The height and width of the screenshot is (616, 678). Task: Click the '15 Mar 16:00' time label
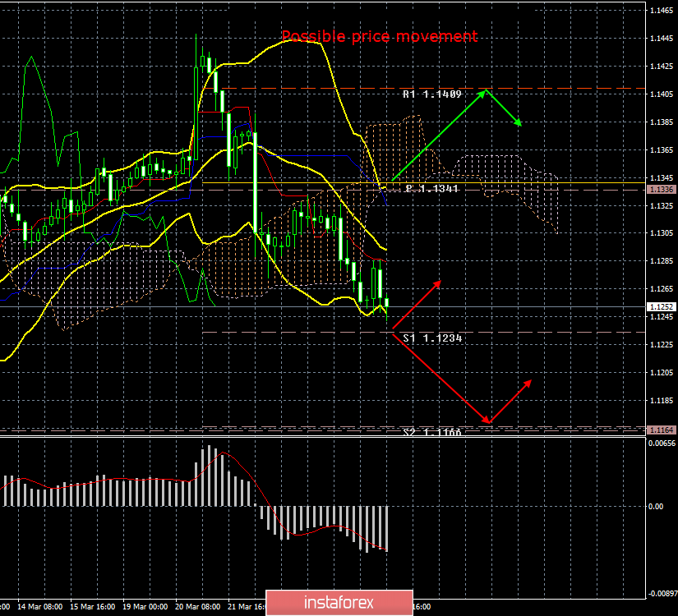[x=93, y=607]
